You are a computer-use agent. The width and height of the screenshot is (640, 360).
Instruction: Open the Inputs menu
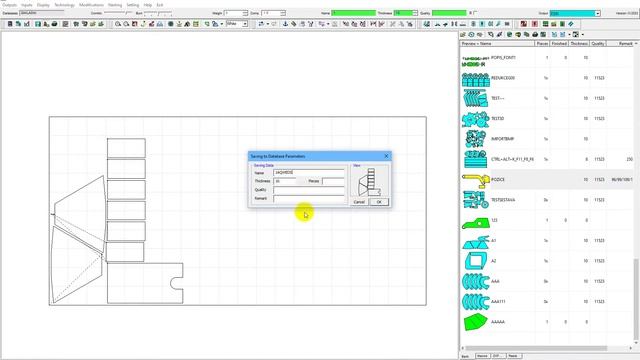coord(27,5)
